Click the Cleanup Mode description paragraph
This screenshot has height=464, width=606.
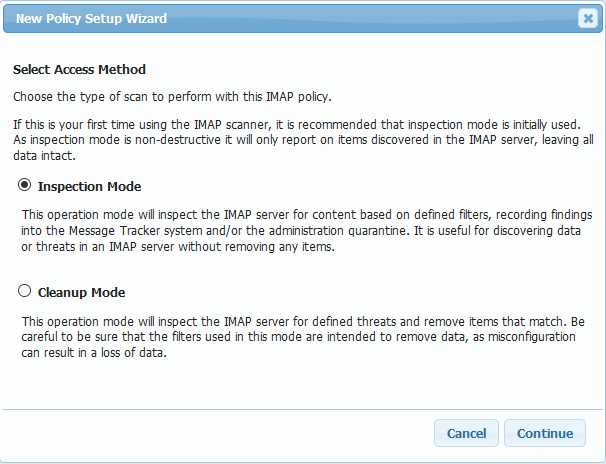pos(300,337)
